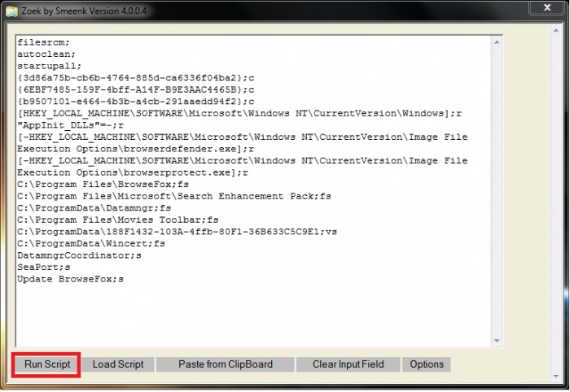Clear Input Field button

point(349,364)
